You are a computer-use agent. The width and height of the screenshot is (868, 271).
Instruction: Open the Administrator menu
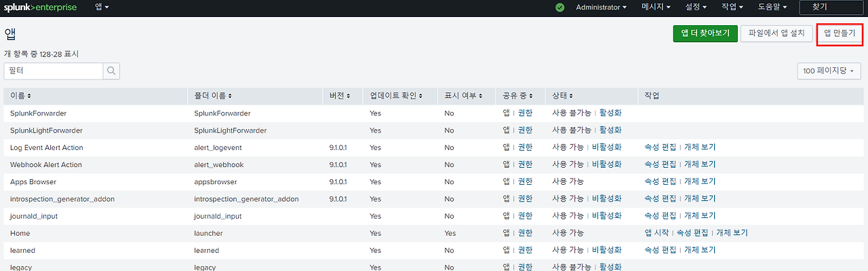[x=601, y=7]
